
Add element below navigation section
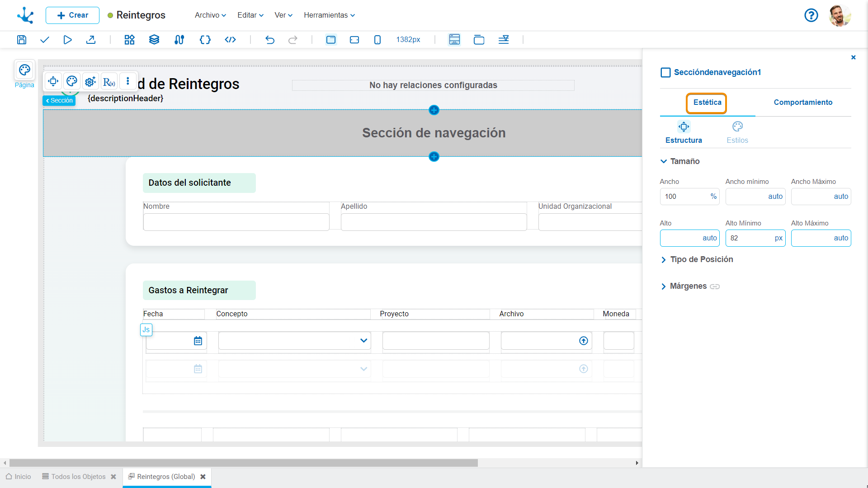click(x=434, y=156)
